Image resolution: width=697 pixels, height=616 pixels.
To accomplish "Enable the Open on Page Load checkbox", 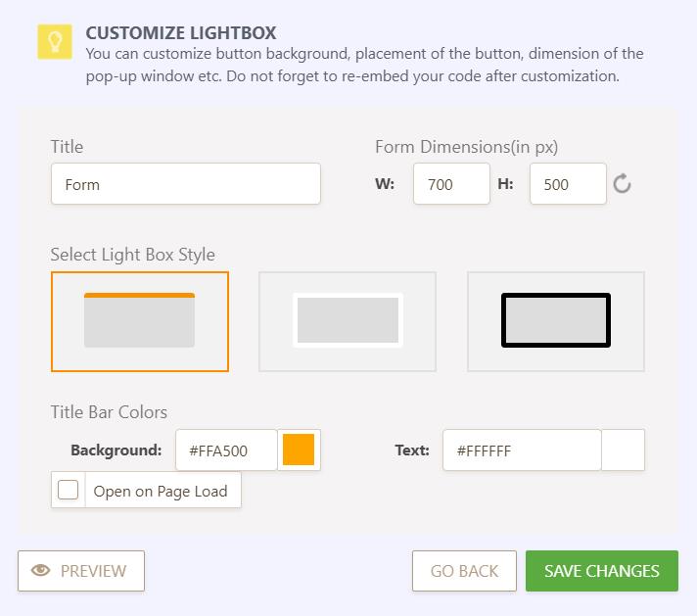I will pos(69,491).
